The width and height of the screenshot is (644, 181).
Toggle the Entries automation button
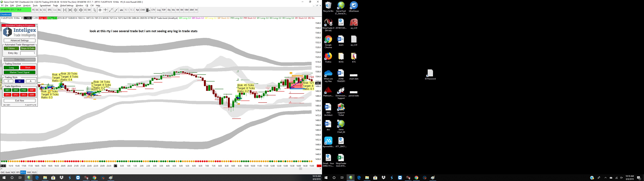[11, 48]
